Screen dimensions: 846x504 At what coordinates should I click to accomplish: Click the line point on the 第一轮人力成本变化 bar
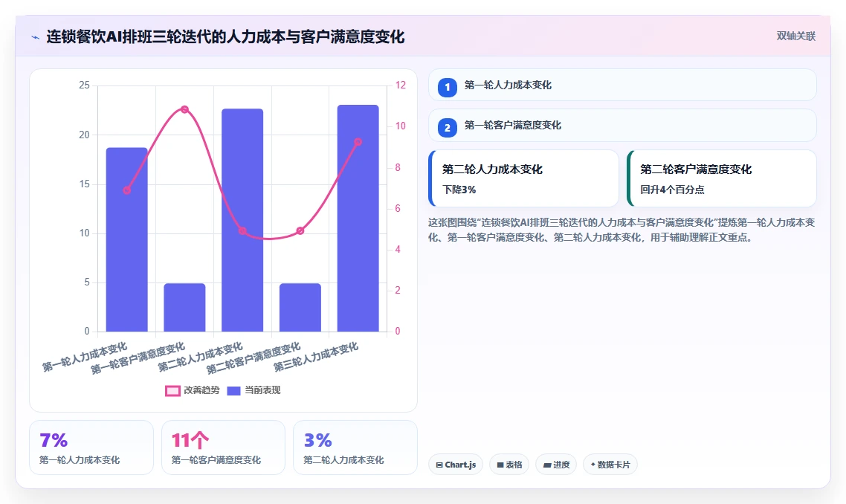127,190
